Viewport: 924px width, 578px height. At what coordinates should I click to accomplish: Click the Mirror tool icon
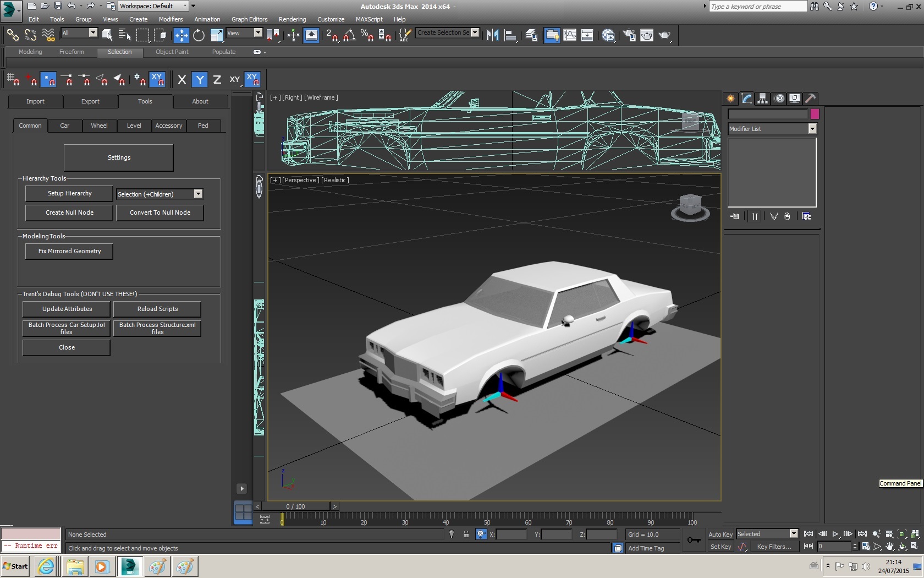coord(492,35)
